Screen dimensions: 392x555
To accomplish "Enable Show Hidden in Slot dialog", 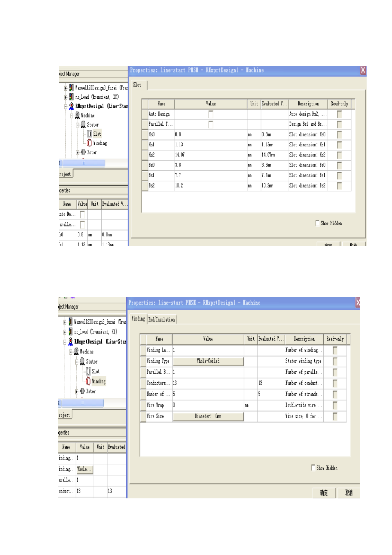I will click(x=317, y=223).
